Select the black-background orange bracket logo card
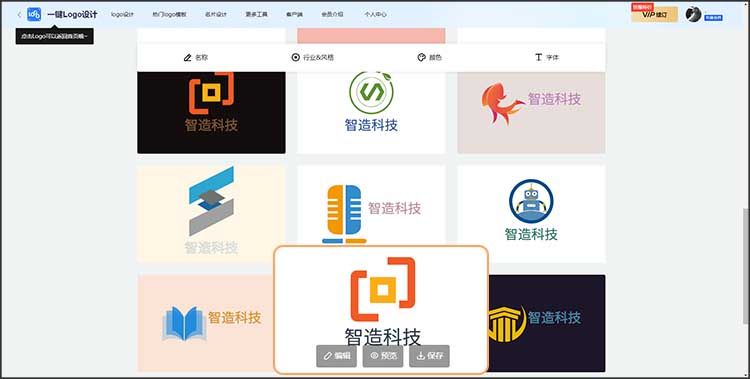 (211, 112)
